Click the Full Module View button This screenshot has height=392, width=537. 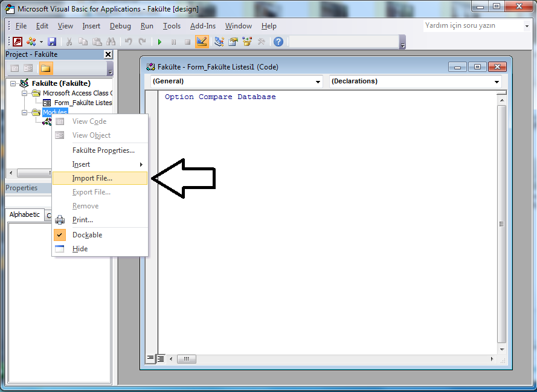point(160,359)
